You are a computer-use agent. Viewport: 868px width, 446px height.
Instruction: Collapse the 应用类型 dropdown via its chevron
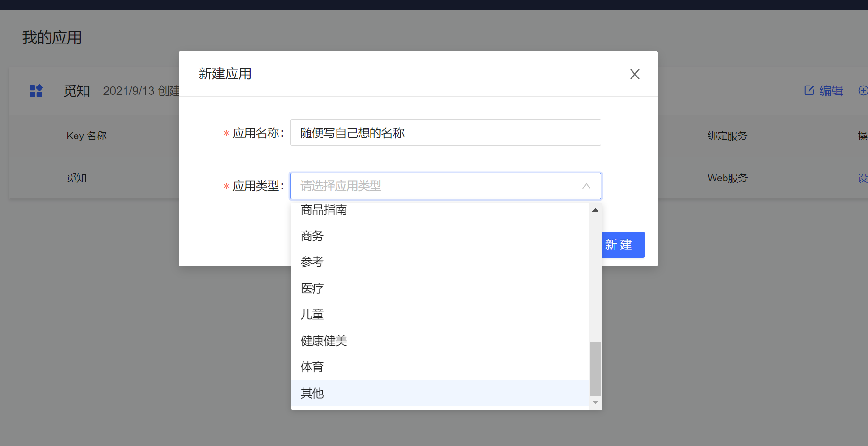coord(586,186)
